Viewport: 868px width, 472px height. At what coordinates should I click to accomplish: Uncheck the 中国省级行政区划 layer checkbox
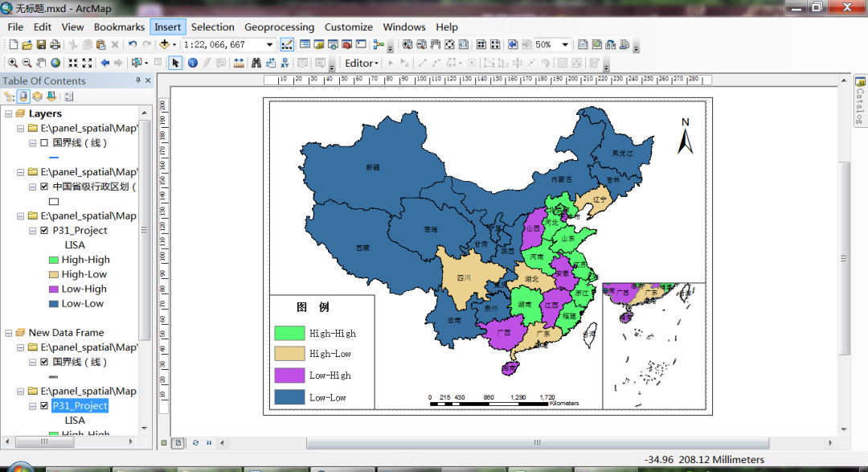pyautogui.click(x=44, y=187)
